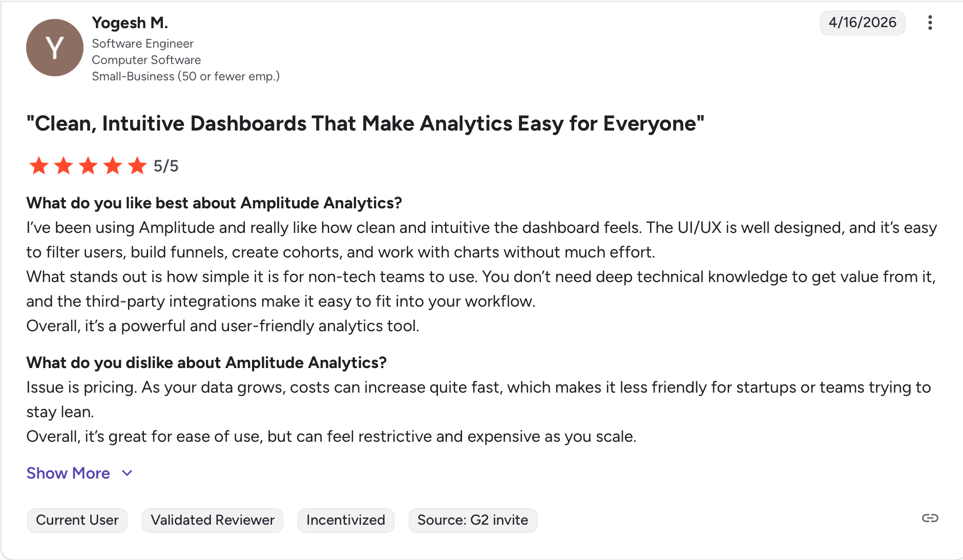Expand the review with Show More
Image resolution: width=963 pixels, height=560 pixels.
click(68, 473)
